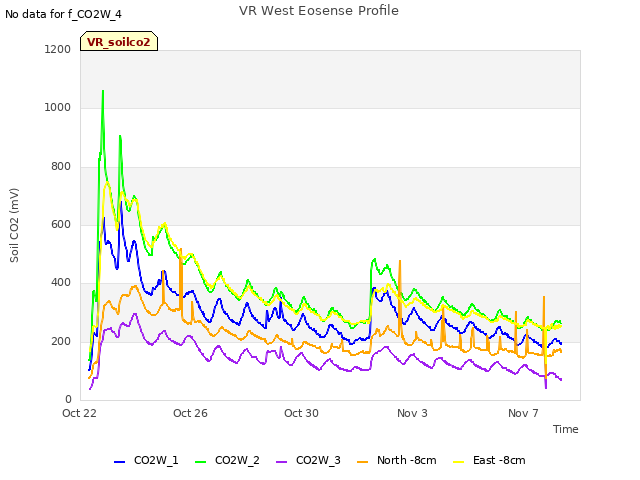The height and width of the screenshot is (480, 640).
Task: Click the 1200 y-axis tick label
Action: pos(58,49)
